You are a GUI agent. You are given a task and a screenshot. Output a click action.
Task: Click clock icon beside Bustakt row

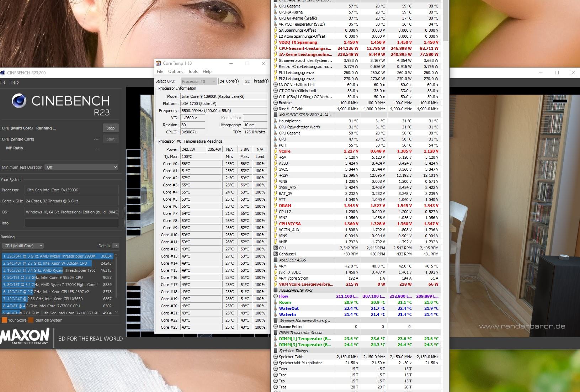(x=276, y=103)
